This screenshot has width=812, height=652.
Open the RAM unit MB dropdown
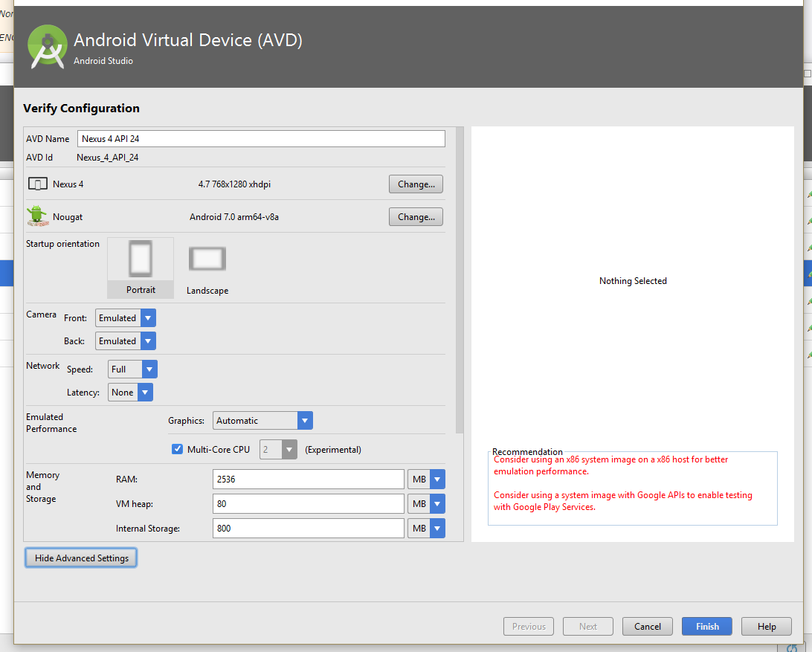coord(426,479)
